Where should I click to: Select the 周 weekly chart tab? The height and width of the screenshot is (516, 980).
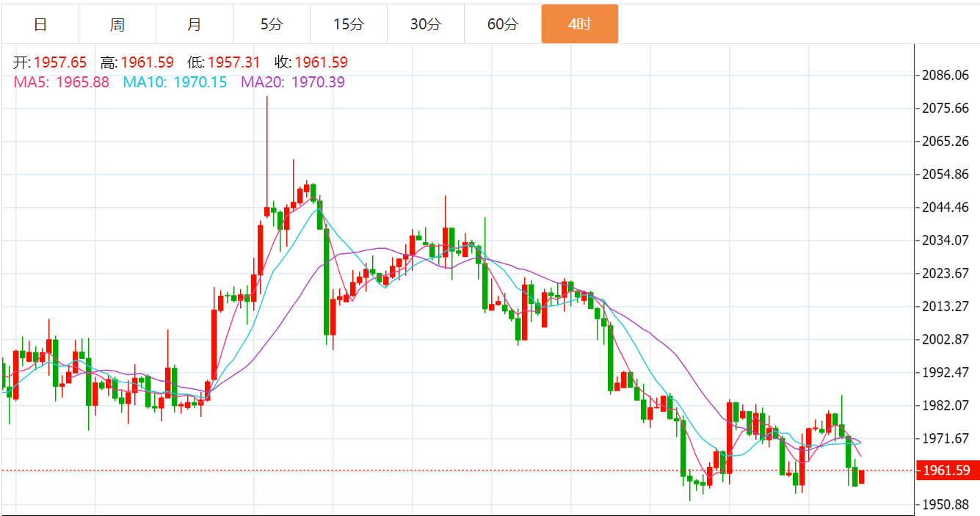[x=117, y=24]
